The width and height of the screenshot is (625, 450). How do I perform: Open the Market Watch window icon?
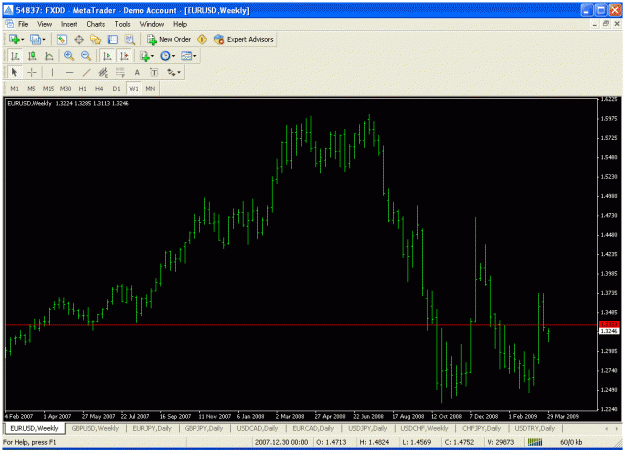[x=61, y=39]
